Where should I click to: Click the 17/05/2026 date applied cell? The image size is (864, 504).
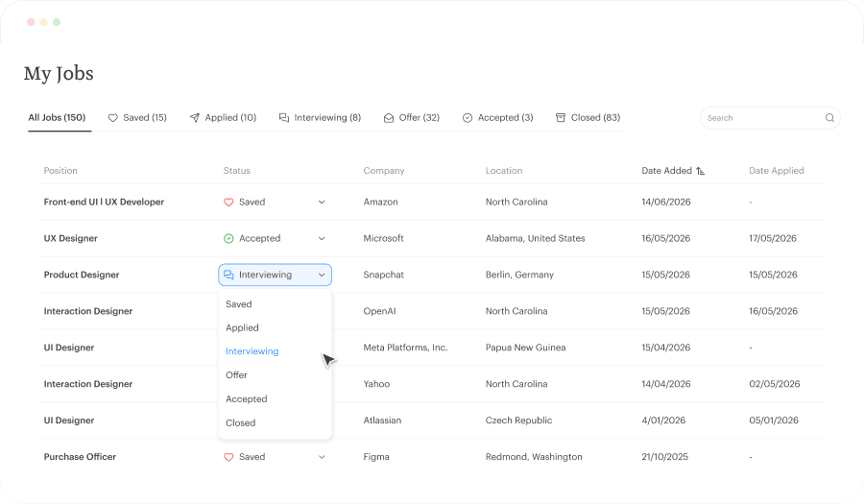coord(773,238)
